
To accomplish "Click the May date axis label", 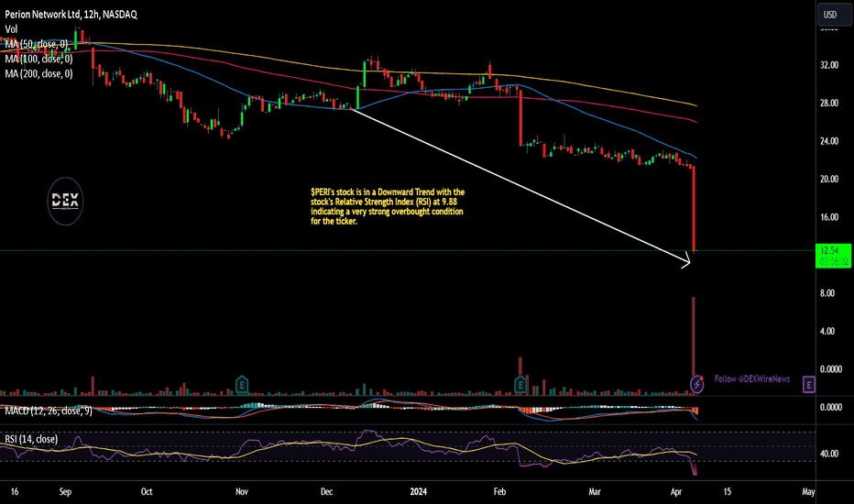I will pos(808,491).
